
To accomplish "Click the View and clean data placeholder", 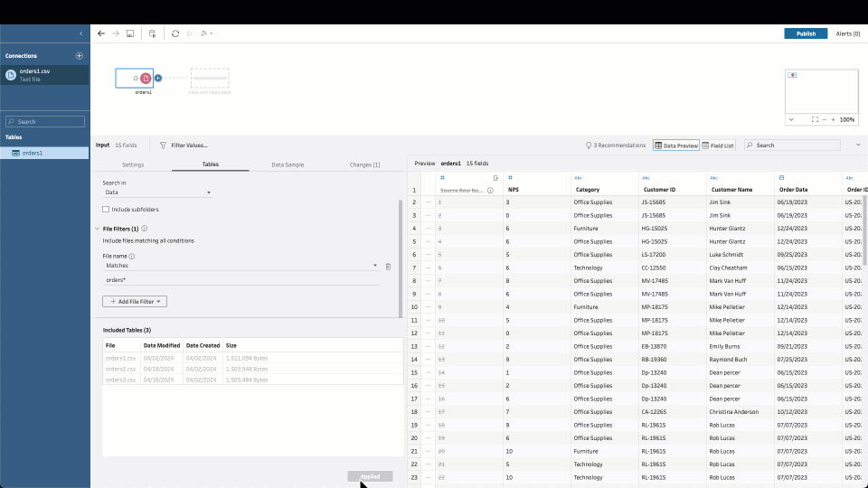I will pyautogui.click(x=210, y=79).
